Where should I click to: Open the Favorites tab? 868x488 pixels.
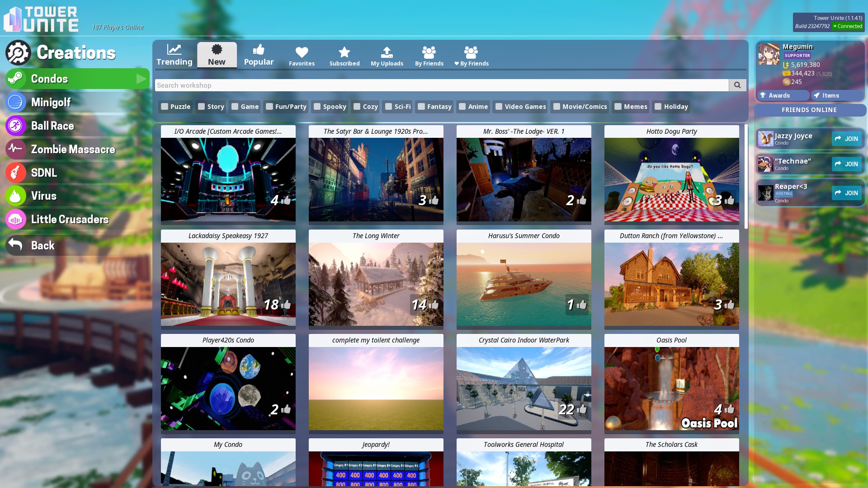(302, 56)
